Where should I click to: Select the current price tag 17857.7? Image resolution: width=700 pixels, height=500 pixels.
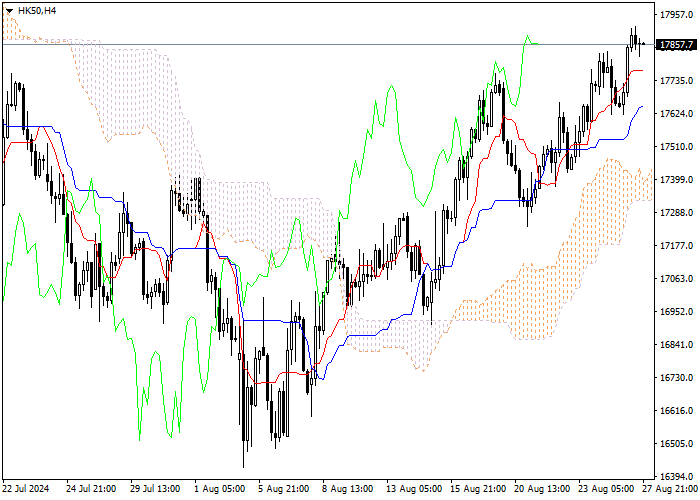(676, 45)
